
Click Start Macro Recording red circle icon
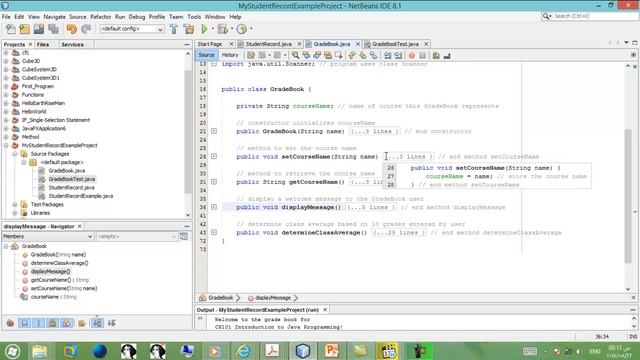[412, 55]
